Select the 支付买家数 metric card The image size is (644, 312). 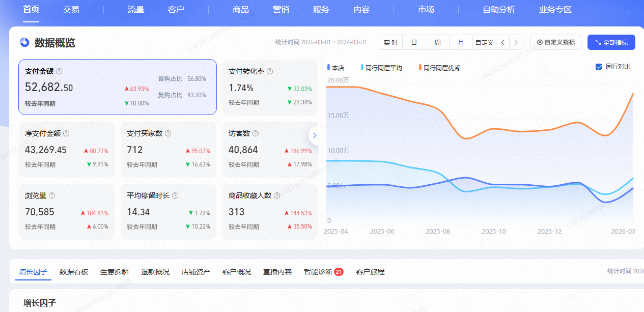[169, 149]
